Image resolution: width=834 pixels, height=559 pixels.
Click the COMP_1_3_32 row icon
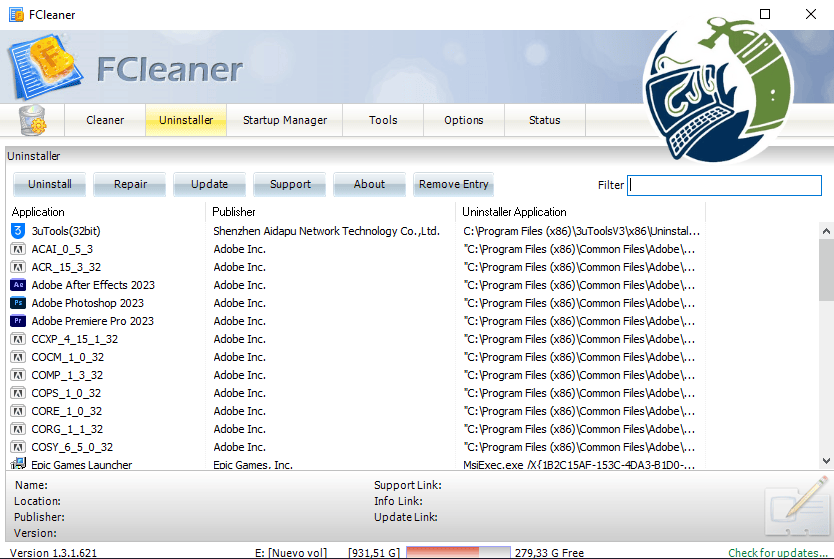pyautogui.click(x=18, y=375)
